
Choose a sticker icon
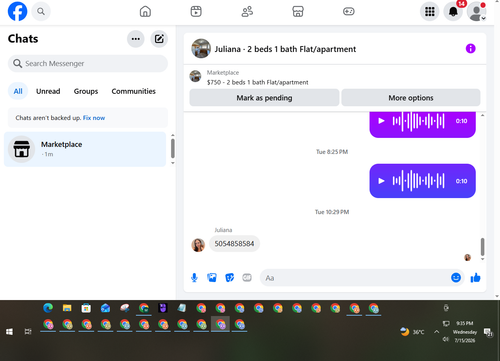(x=229, y=278)
